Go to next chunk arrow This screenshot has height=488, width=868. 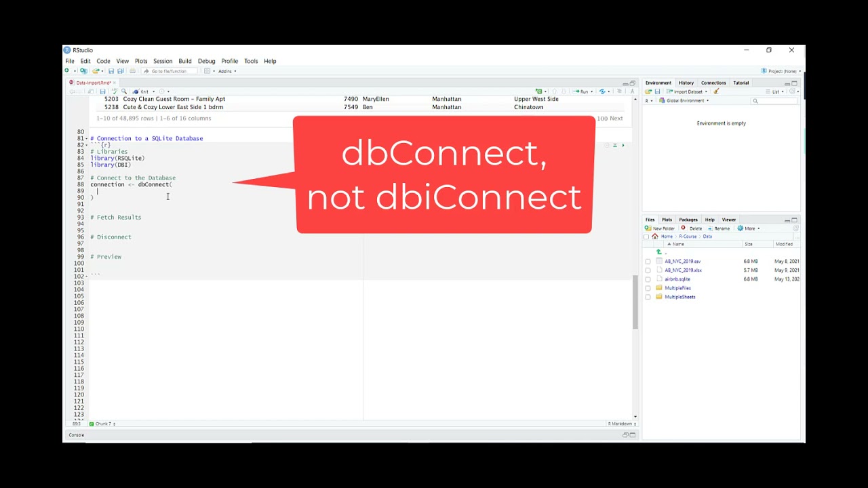click(x=564, y=91)
